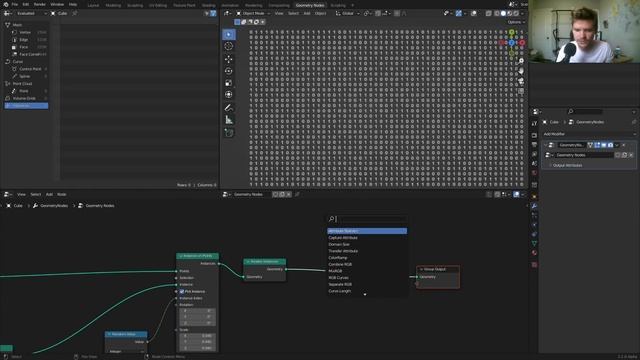Remove the GeometryNodes modifier with X
Screen dimensions: 640x360
point(623,145)
